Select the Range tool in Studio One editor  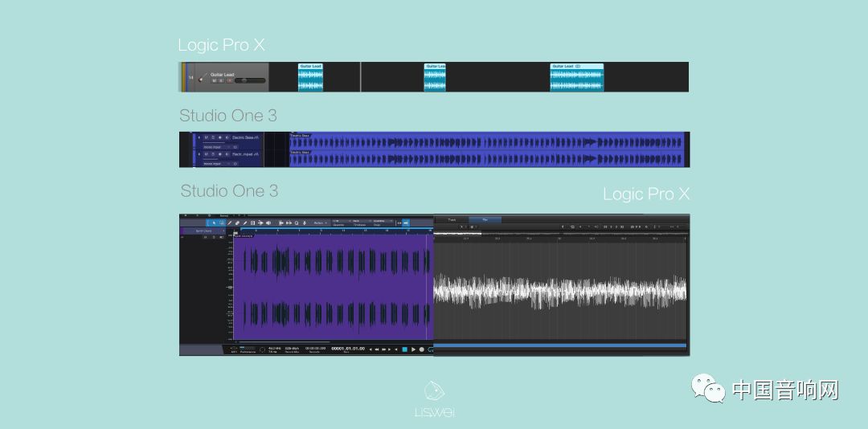(222, 223)
